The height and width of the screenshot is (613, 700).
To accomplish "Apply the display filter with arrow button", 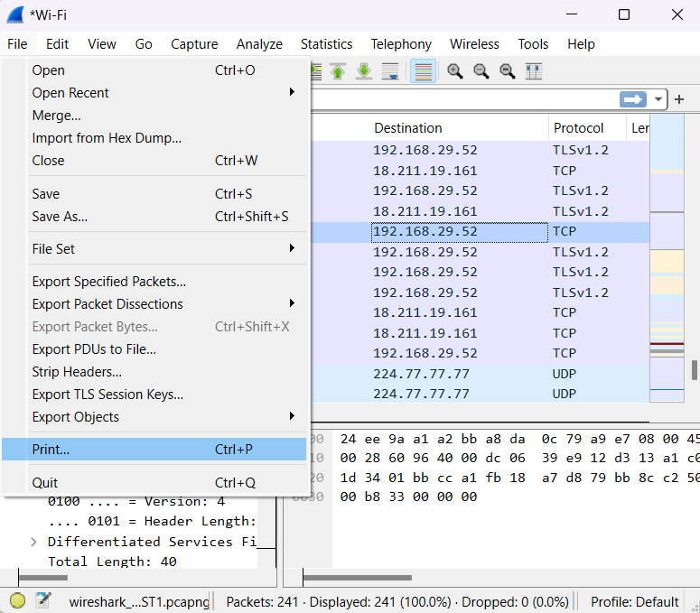I will (x=634, y=99).
